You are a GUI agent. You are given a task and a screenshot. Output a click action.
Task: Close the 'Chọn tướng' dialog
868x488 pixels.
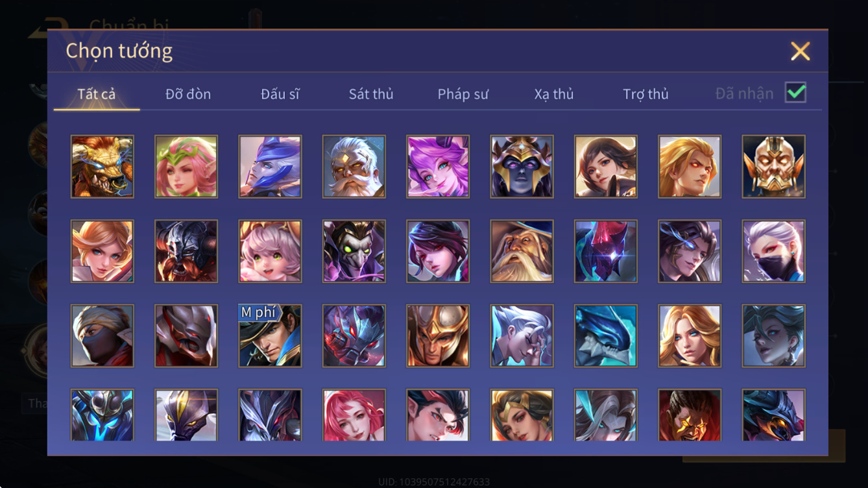800,51
